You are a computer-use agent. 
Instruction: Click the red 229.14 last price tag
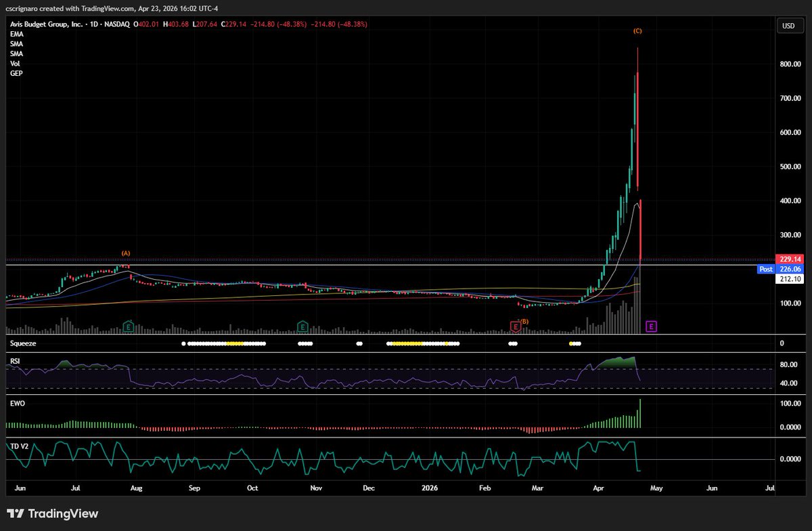pos(790,259)
